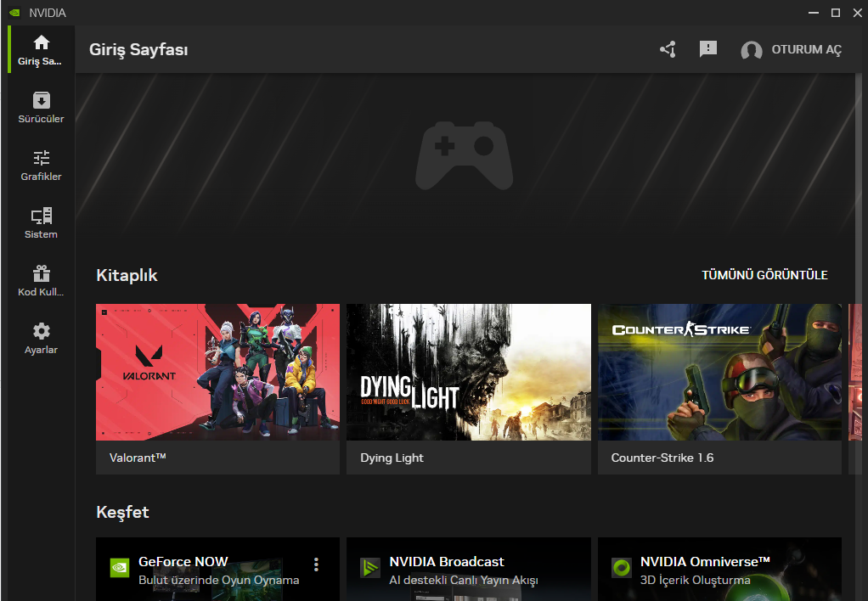Screen dimensions: 868x601
Task: Click '3D İçerik Oluşturma' subtitle
Action: [x=696, y=580]
